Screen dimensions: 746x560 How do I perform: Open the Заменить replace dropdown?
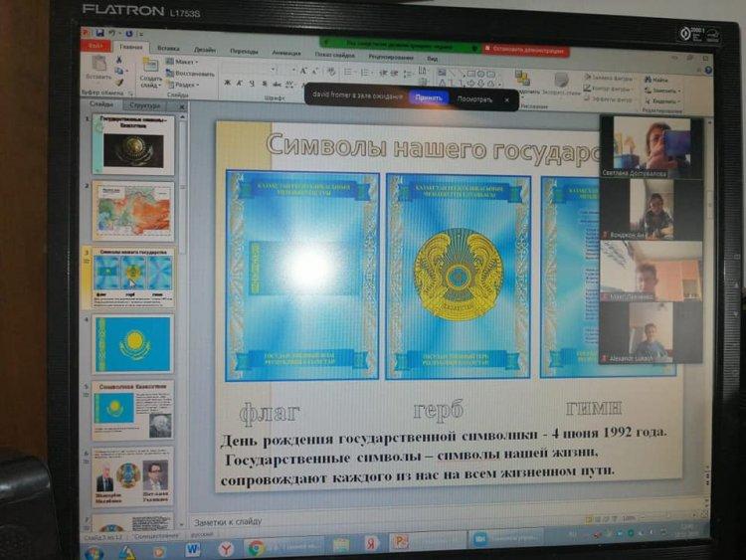point(662,91)
